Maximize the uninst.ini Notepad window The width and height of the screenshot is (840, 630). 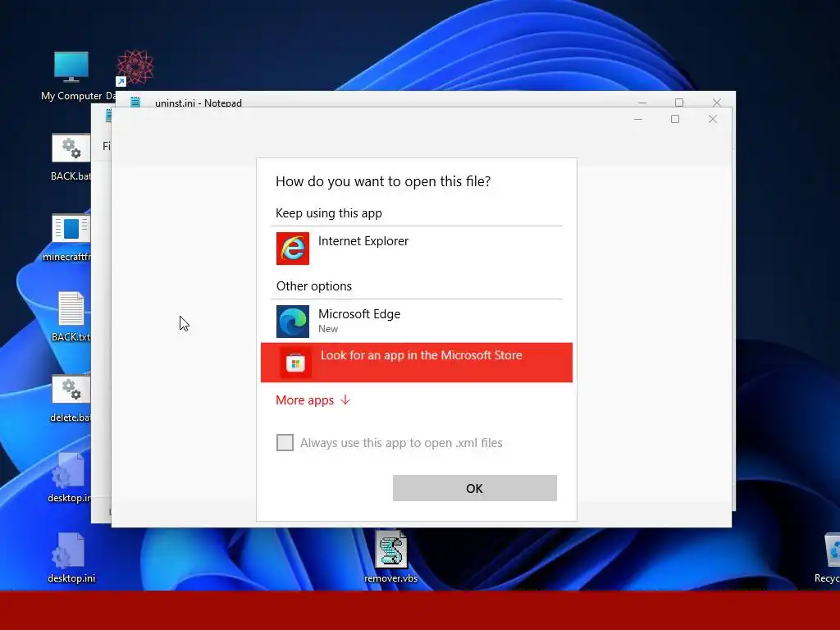(679, 103)
